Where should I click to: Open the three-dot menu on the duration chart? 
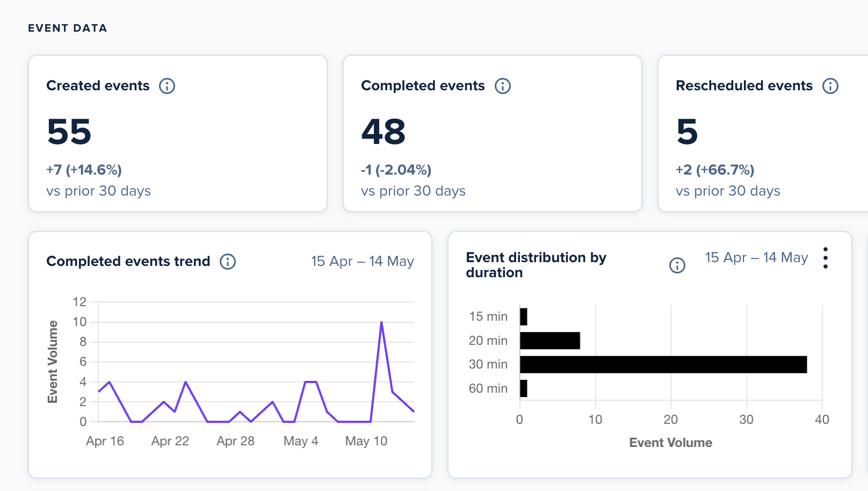(x=826, y=258)
